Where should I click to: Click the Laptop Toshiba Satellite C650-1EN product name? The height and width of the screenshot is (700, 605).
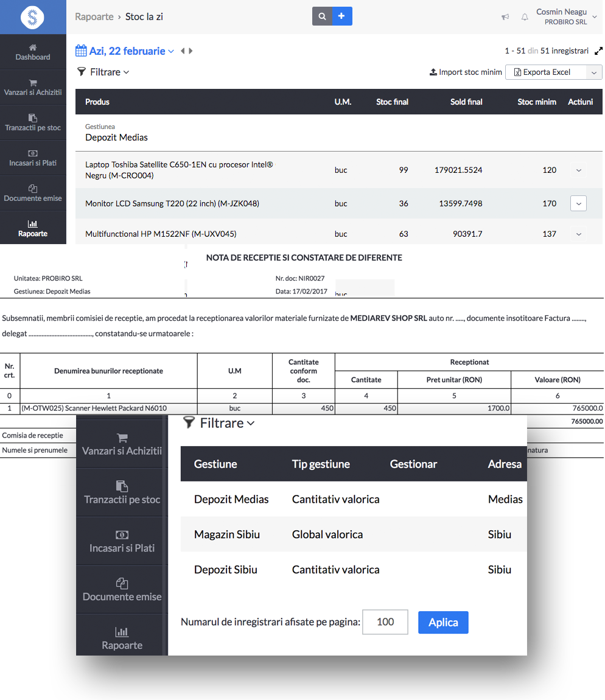[179, 170]
